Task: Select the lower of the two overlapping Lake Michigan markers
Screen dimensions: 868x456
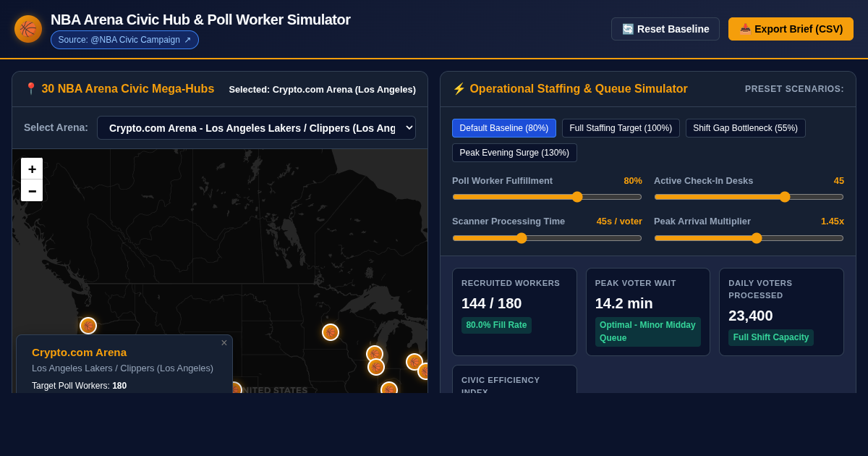Action: (x=376, y=368)
